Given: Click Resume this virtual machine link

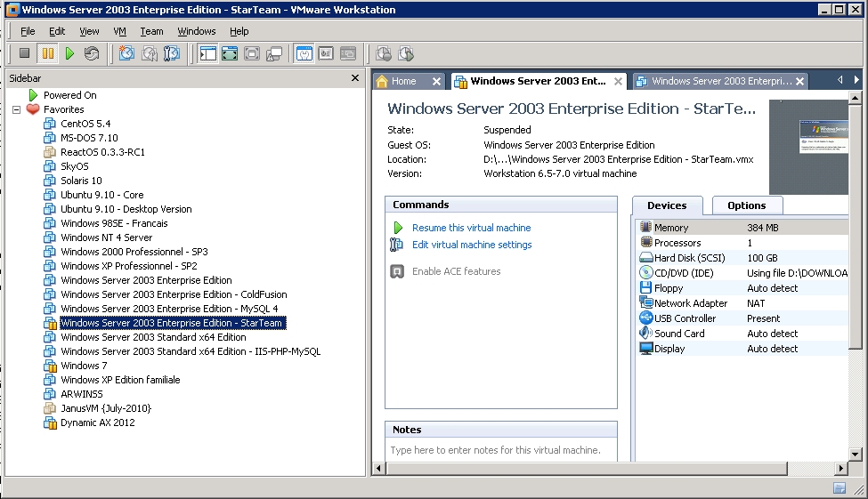Looking at the screenshot, I should pos(471,228).
